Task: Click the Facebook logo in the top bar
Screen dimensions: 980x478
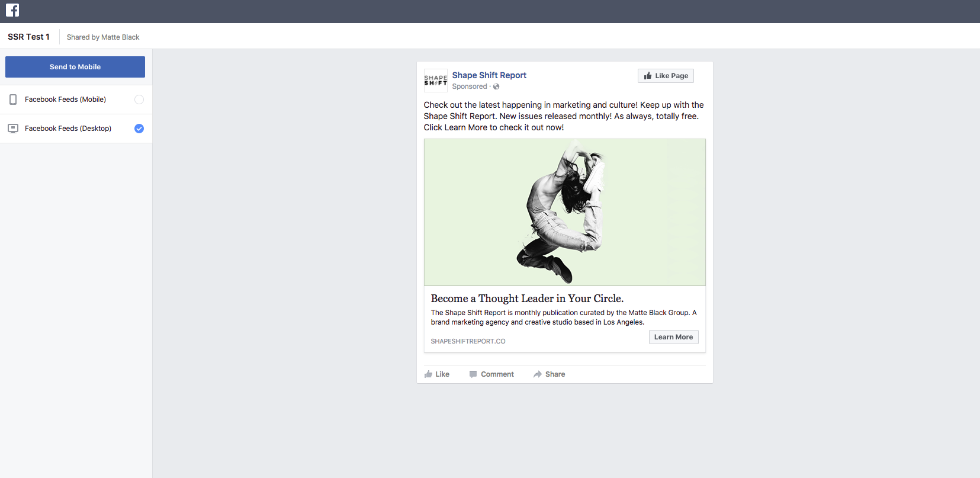Action: click(x=12, y=10)
